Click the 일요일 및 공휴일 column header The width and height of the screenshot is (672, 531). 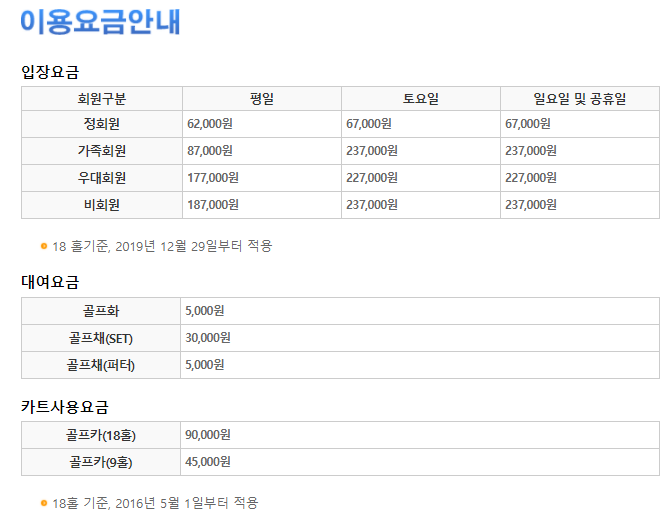pyautogui.click(x=580, y=99)
